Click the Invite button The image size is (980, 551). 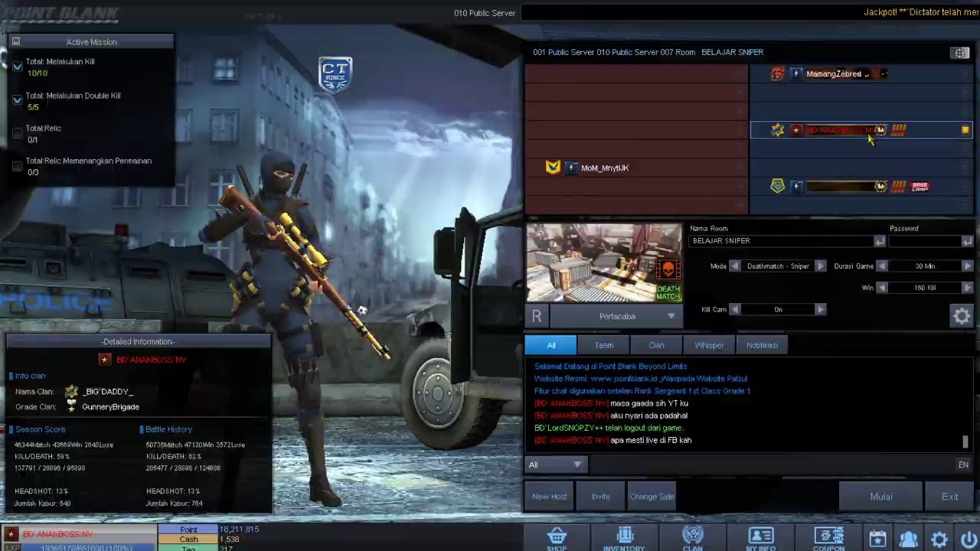[600, 497]
